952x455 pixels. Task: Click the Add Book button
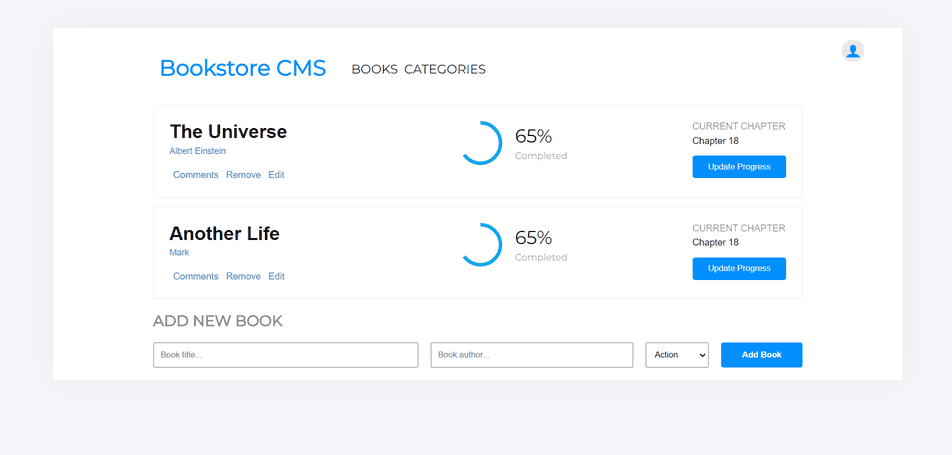click(761, 355)
